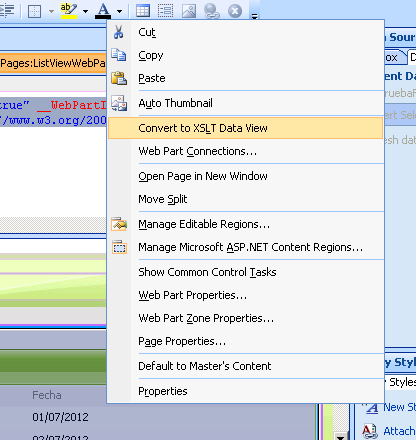Select Show Common Control Tasks
This screenshot has height=440, width=416.
[246, 272]
